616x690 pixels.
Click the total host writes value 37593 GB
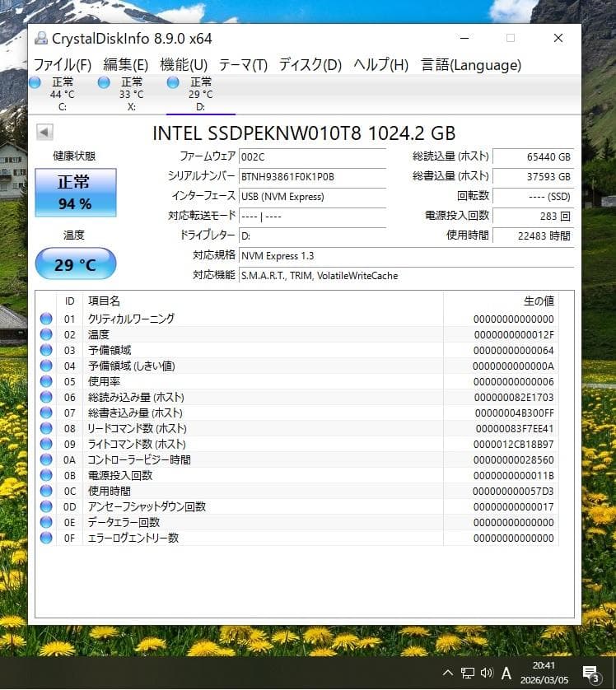click(534, 176)
